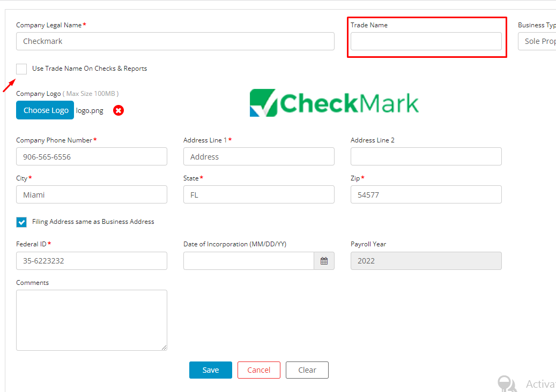Click inside the Comments text area
The image size is (556, 392).
click(92, 320)
